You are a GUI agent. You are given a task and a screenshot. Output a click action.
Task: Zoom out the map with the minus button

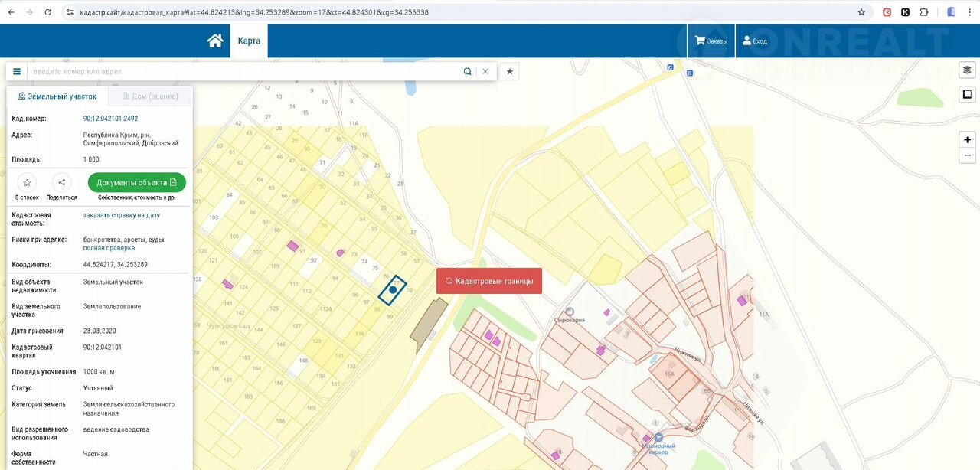pos(968,155)
